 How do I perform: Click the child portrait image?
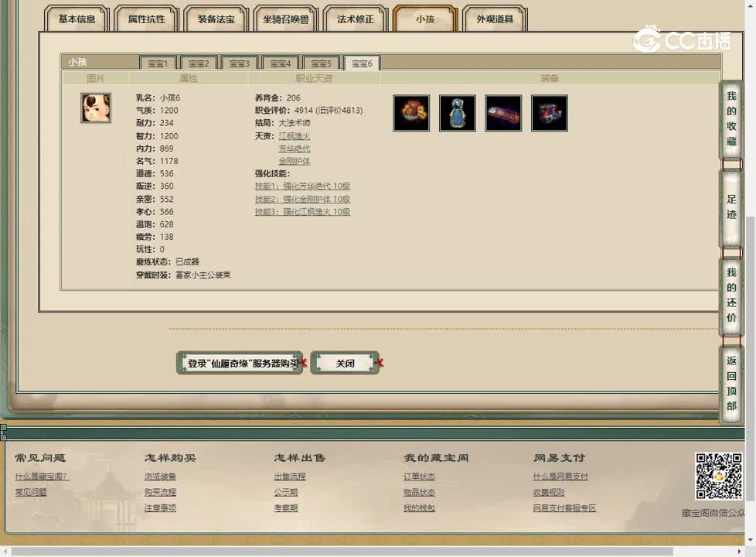point(96,108)
